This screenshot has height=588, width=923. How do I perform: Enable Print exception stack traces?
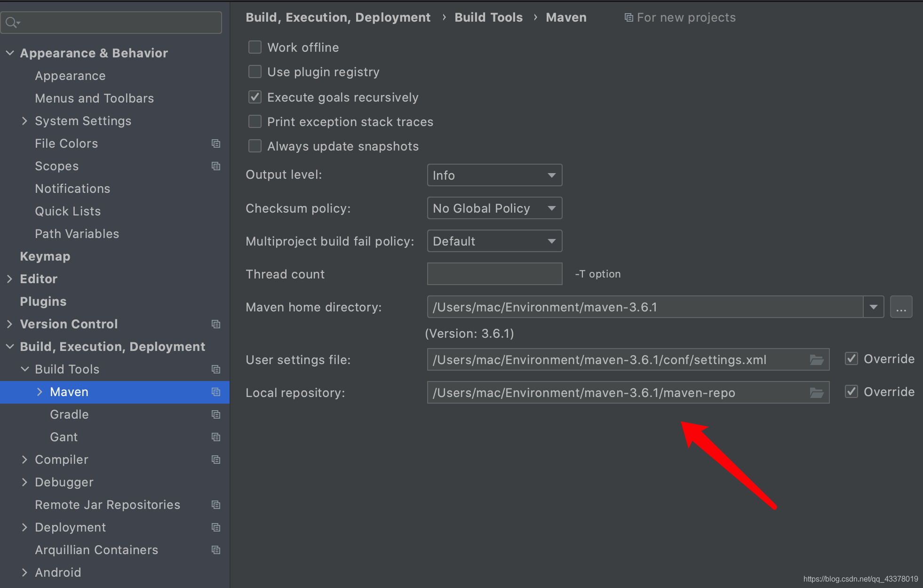point(255,121)
